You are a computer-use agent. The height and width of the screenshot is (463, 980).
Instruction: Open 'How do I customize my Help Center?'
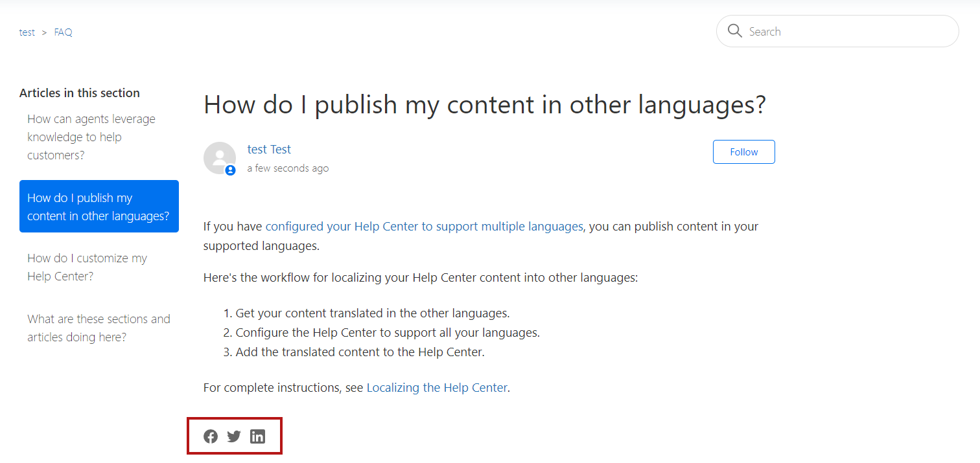[87, 267]
